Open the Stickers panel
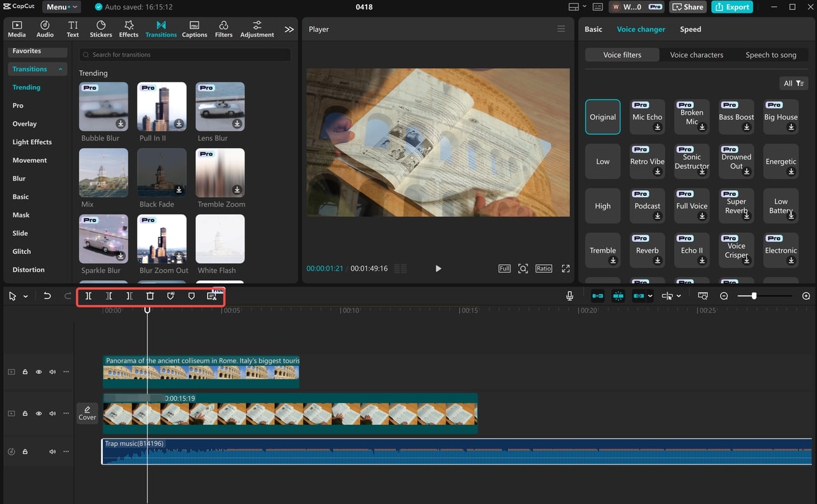 pos(101,29)
